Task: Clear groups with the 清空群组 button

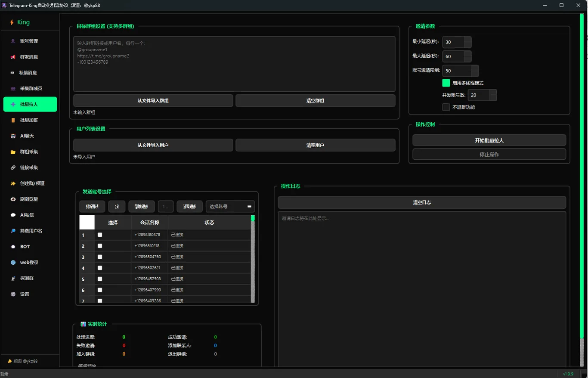Action: (316, 101)
